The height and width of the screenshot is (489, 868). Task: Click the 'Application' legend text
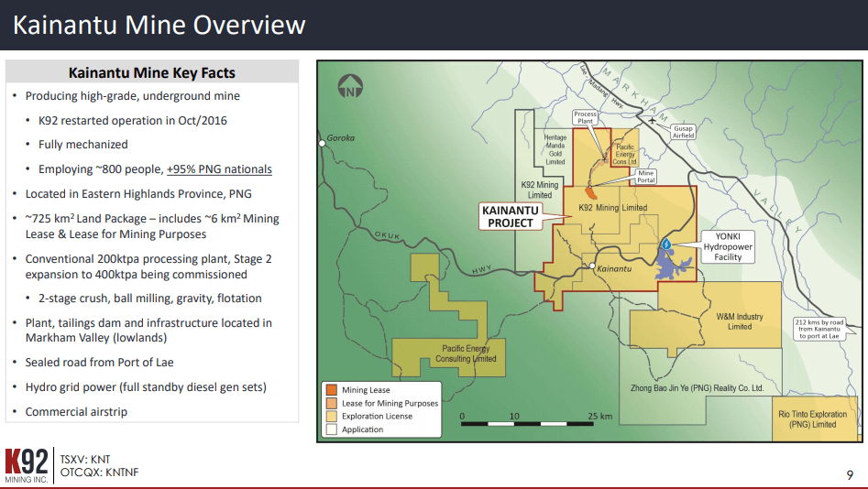[362, 429]
